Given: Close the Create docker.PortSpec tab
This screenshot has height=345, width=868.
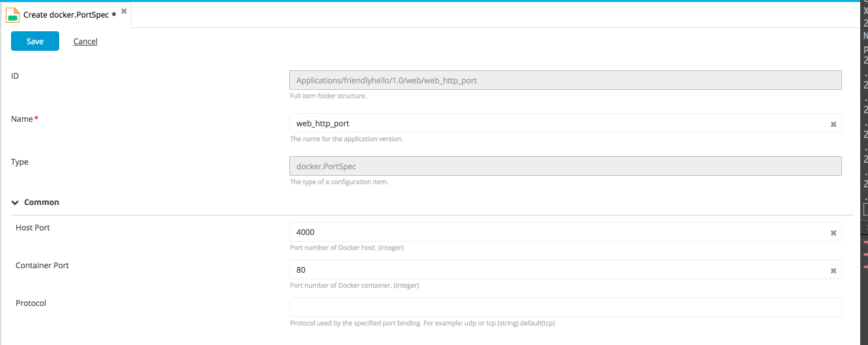Looking at the screenshot, I should point(124,12).
